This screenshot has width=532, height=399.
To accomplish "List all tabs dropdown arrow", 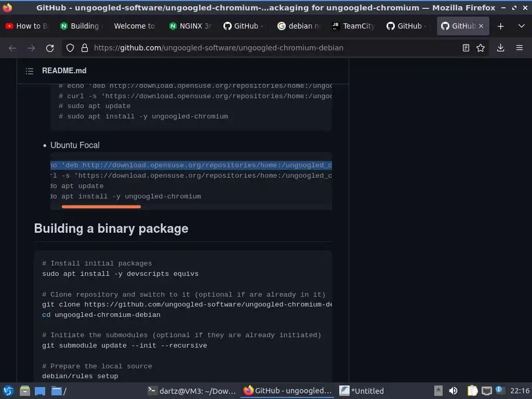I will (522, 26).
